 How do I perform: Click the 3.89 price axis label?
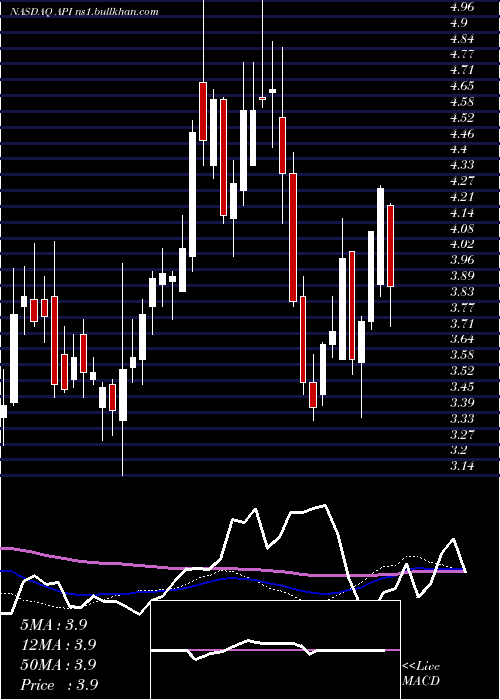coord(464,276)
